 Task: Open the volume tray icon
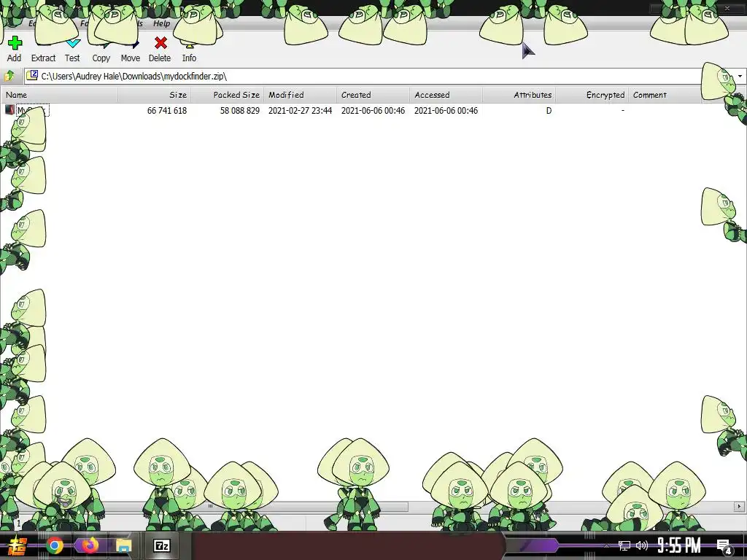coord(642,545)
